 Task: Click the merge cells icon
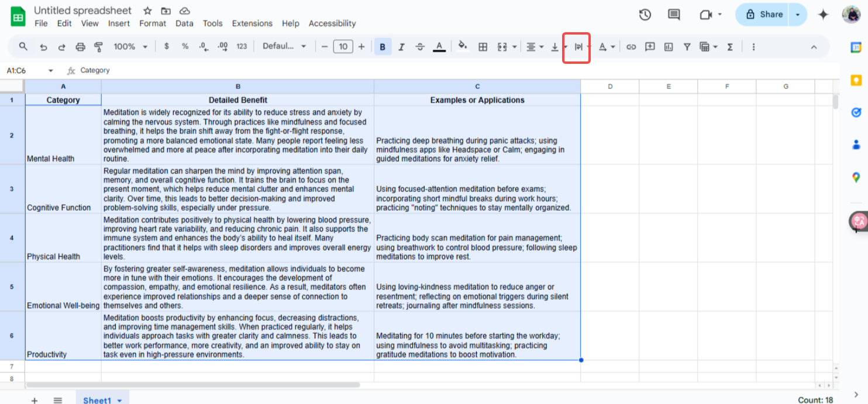tap(502, 47)
